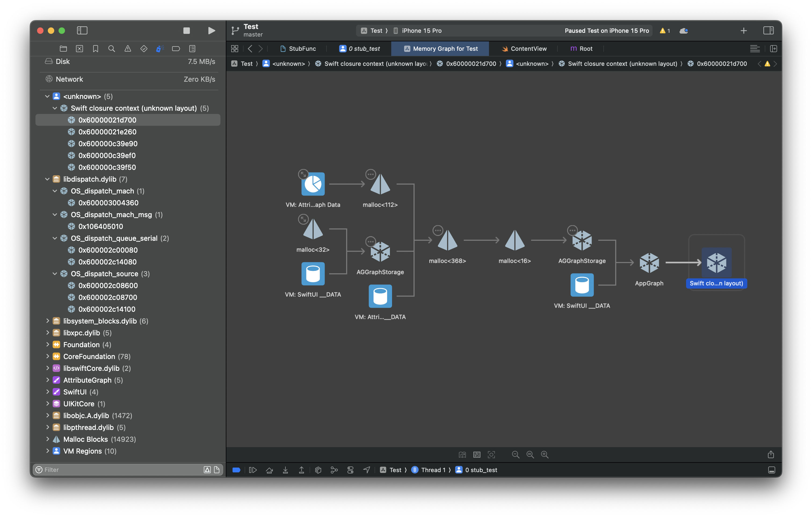Select the Disk gauge row
The height and width of the screenshot is (517, 812).
(x=129, y=62)
